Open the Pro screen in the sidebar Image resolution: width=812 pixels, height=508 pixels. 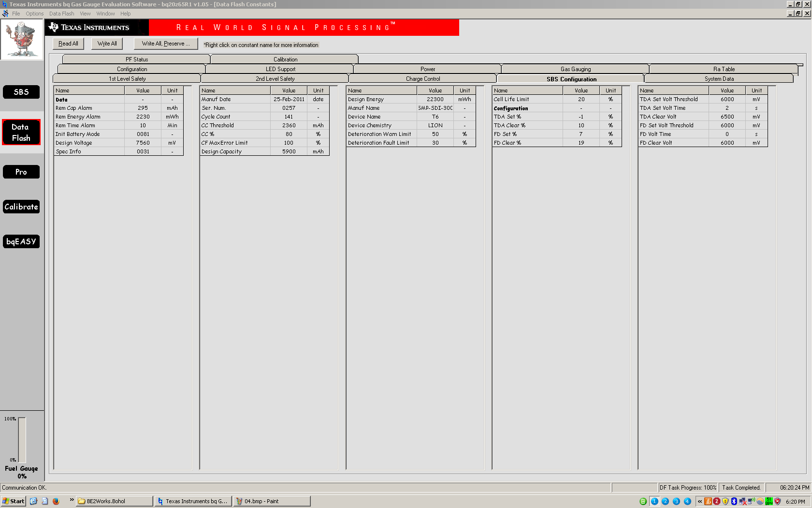(x=21, y=172)
